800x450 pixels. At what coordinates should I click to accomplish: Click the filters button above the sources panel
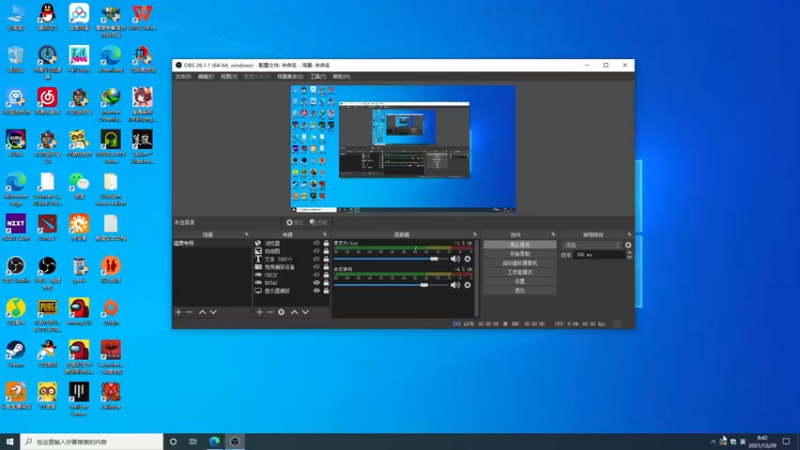coord(318,222)
